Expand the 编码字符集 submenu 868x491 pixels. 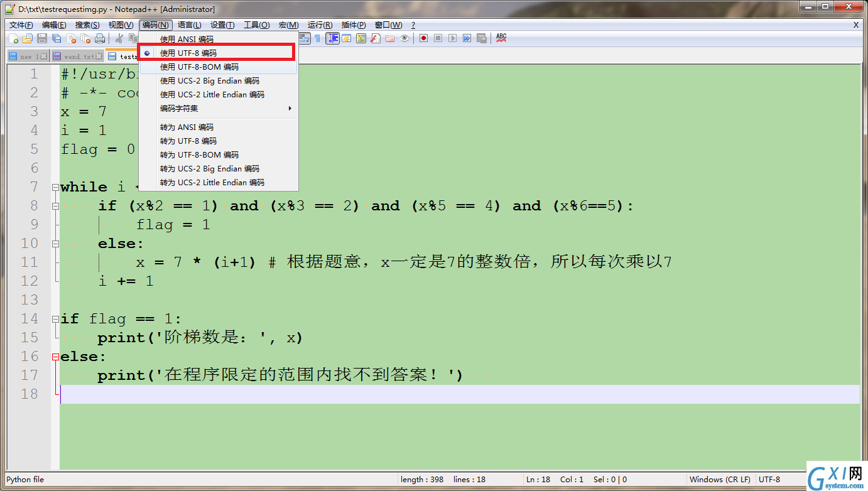pyautogui.click(x=218, y=108)
